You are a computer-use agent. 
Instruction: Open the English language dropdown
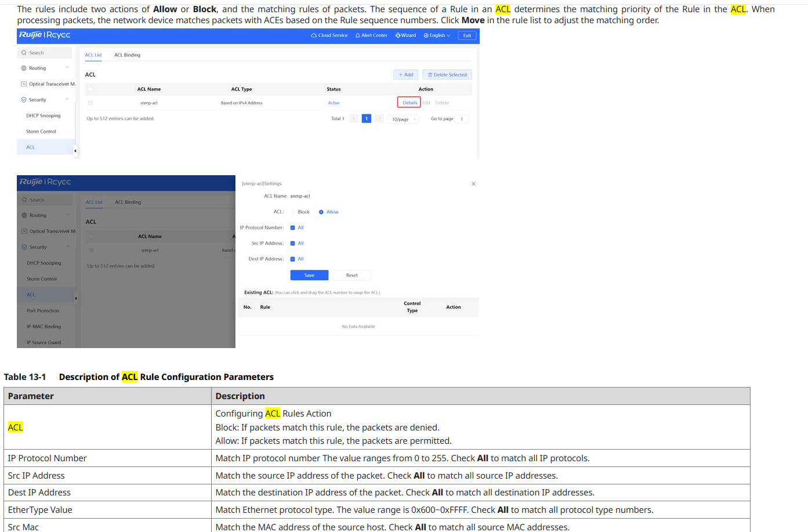tap(437, 35)
